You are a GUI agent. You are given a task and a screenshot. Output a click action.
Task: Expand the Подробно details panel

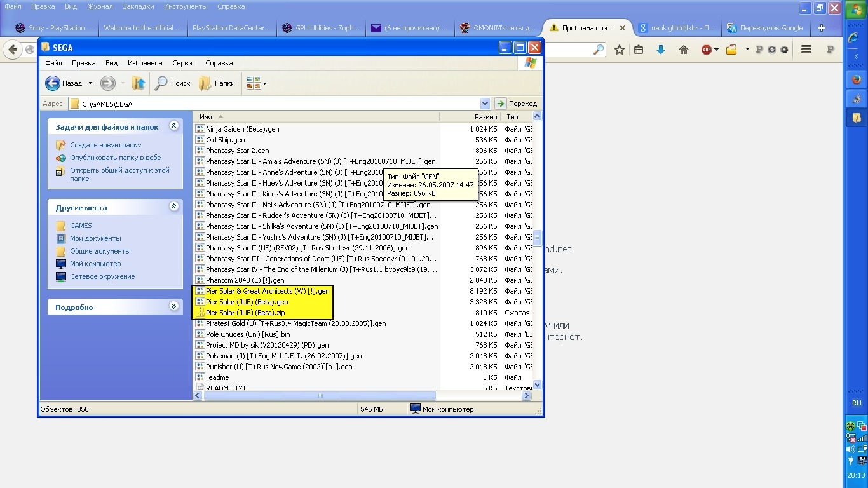[173, 306]
